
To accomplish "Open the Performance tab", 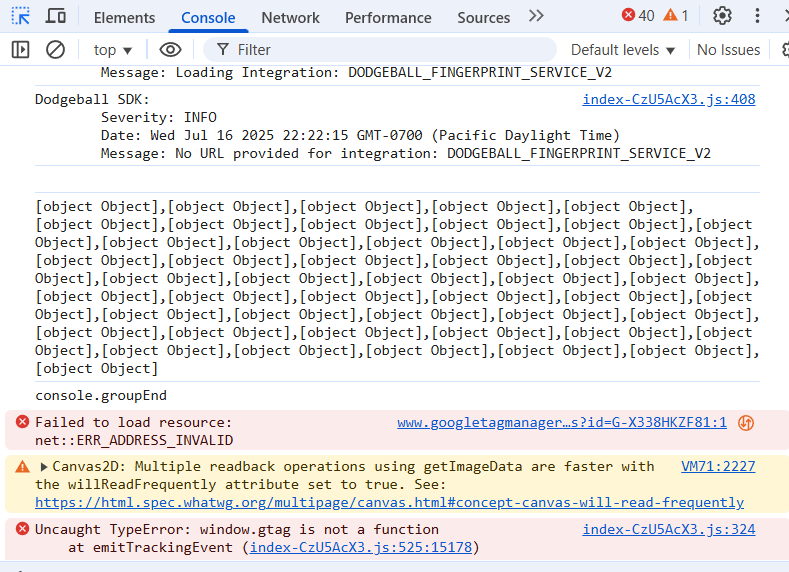I will (388, 18).
